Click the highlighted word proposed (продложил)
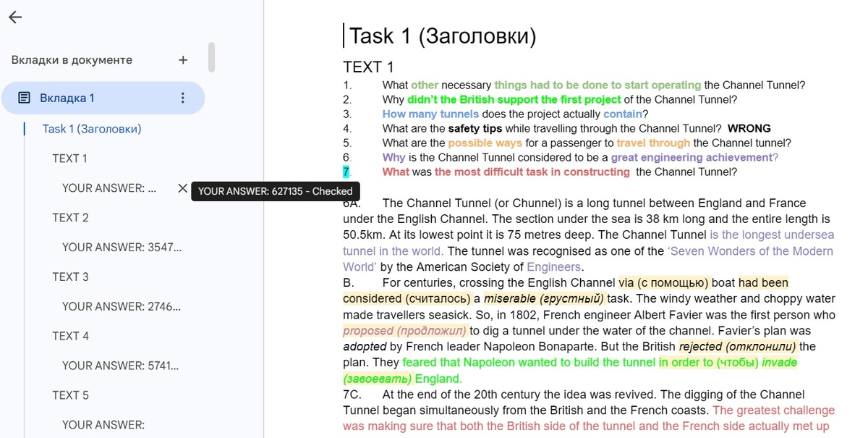 coord(405,331)
